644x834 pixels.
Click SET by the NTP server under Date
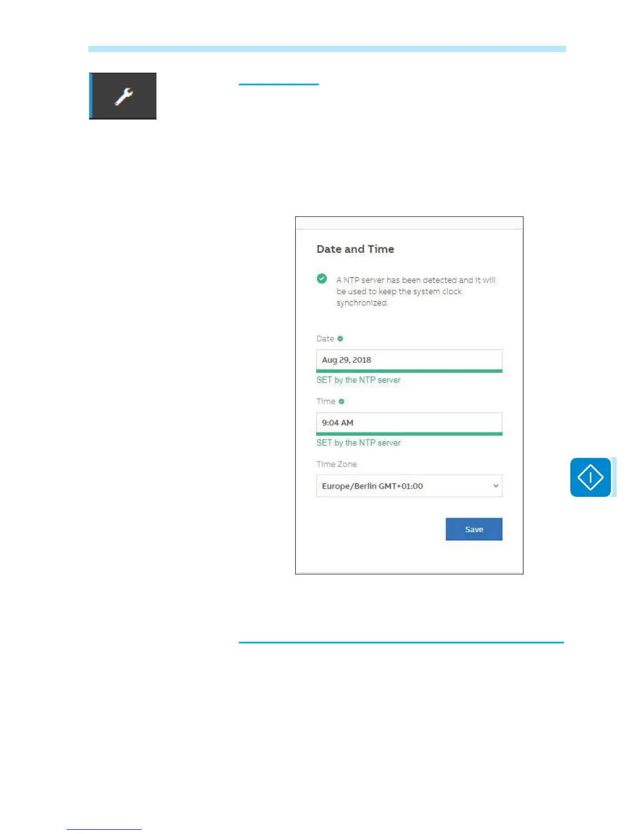[x=358, y=380]
